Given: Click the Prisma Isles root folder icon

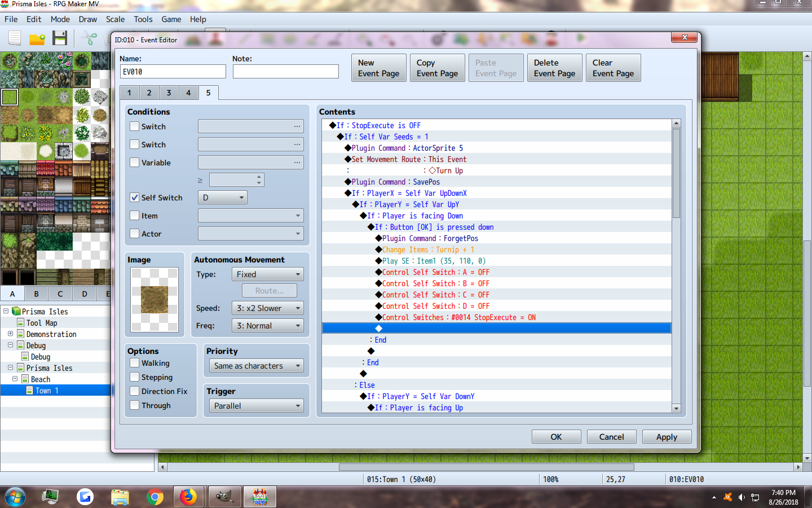Looking at the screenshot, I should click(16, 311).
